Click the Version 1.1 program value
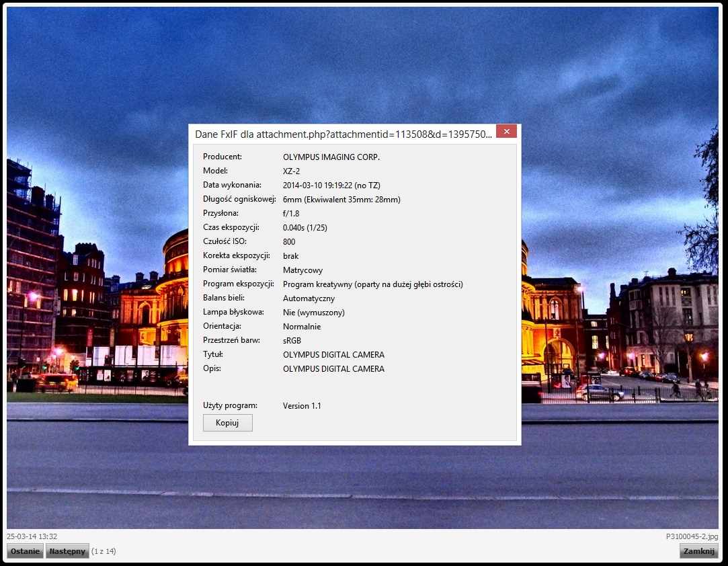Screen dimensions: 728x566 tap(302, 406)
